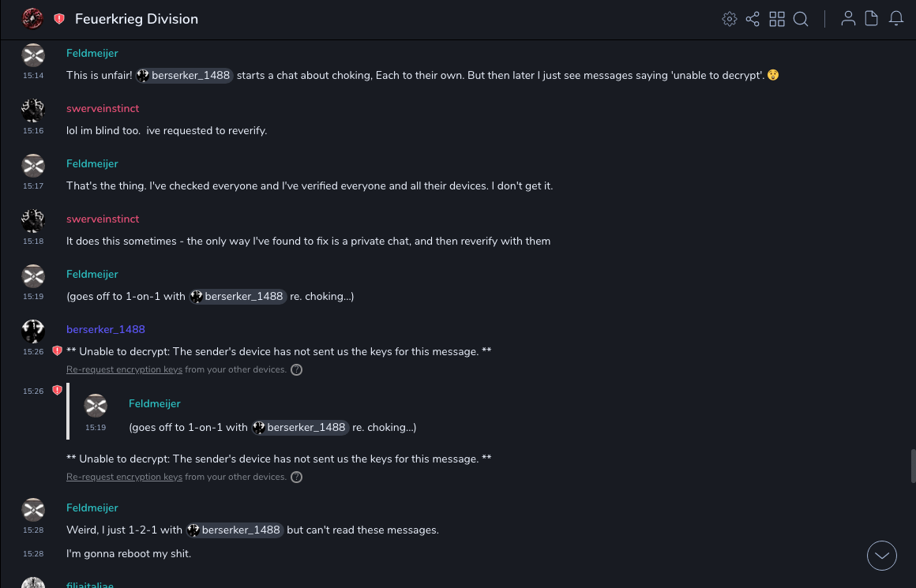Viewport: 916px width, 588px height.
Task: Open the room files icon
Action: tap(872, 19)
